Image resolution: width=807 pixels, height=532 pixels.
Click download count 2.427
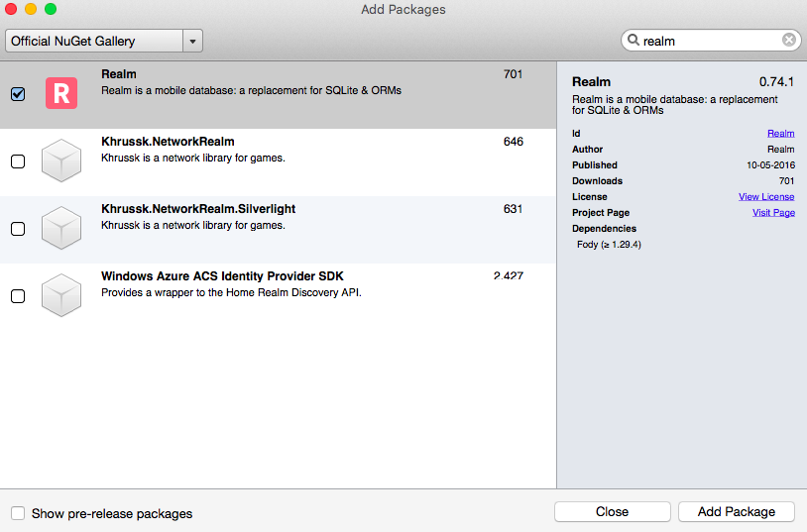508,276
